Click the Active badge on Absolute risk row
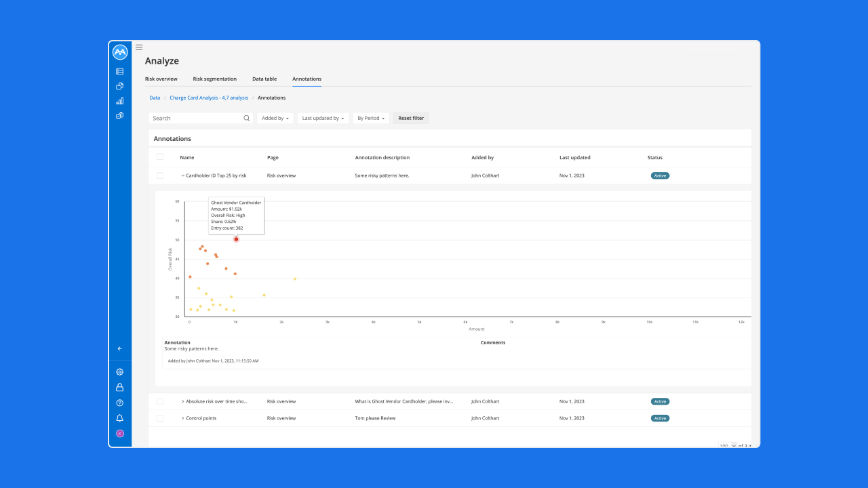Screen dimensions: 868x488 (x=660, y=401)
